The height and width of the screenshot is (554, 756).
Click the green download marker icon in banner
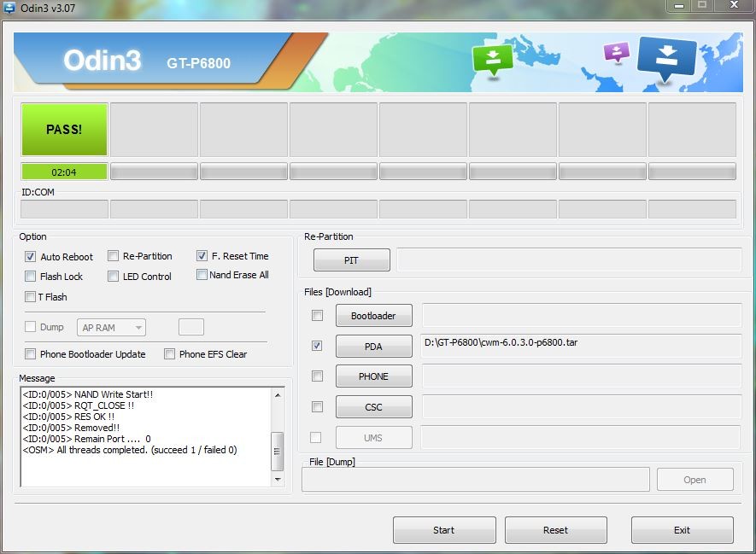tap(492, 60)
